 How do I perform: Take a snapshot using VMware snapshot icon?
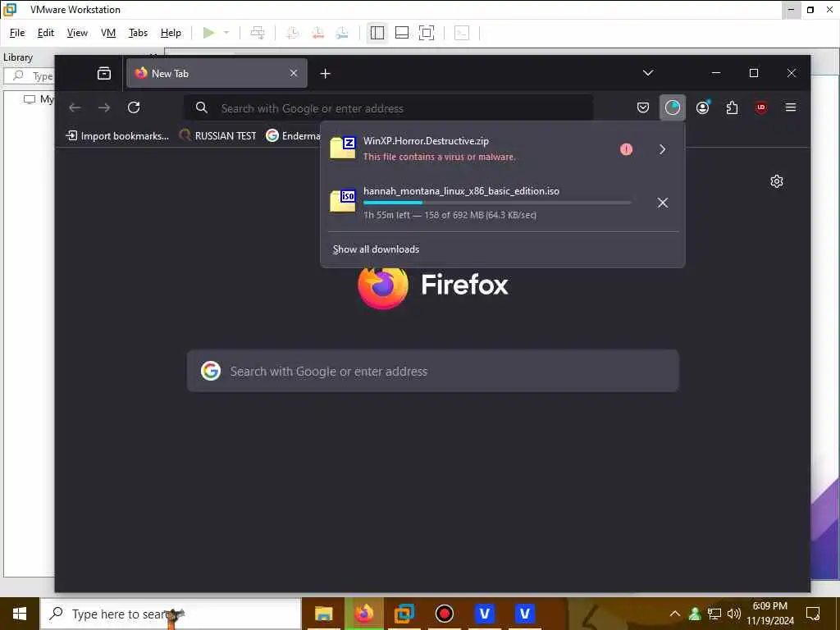[292, 33]
